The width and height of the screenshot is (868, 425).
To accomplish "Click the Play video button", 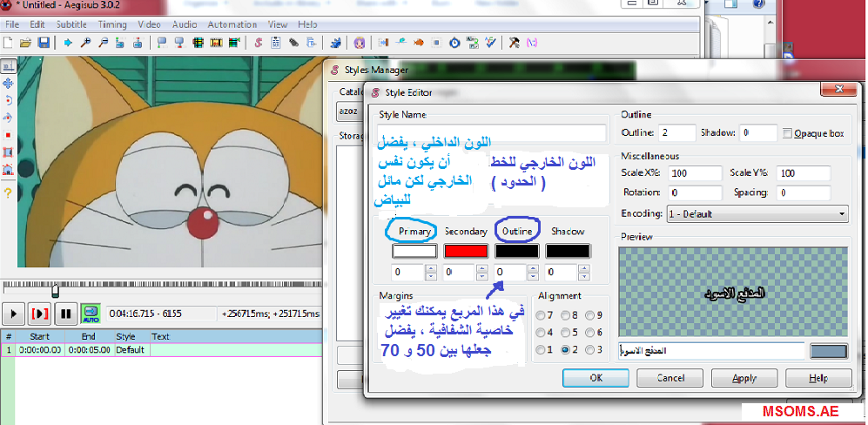I will click(15, 313).
